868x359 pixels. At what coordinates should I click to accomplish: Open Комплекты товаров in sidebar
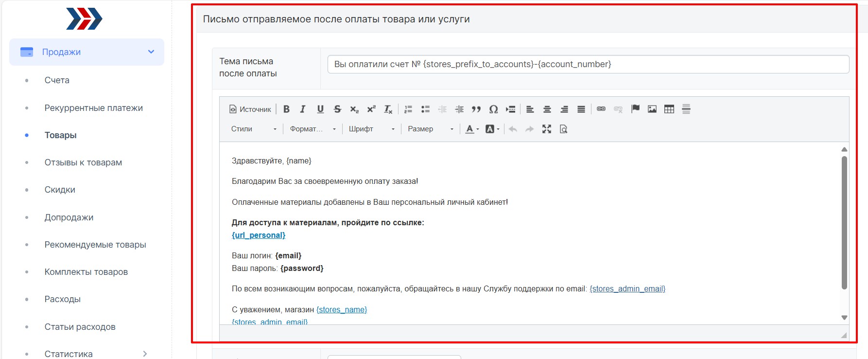point(86,272)
